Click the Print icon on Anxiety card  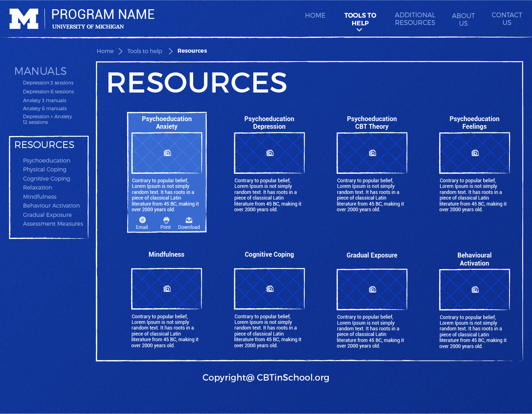tap(166, 220)
